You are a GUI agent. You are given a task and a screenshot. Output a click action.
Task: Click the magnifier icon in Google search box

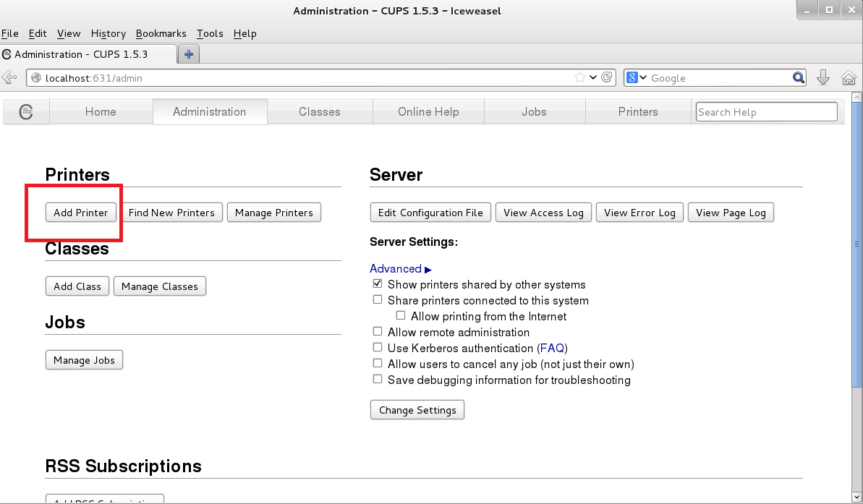tap(798, 78)
